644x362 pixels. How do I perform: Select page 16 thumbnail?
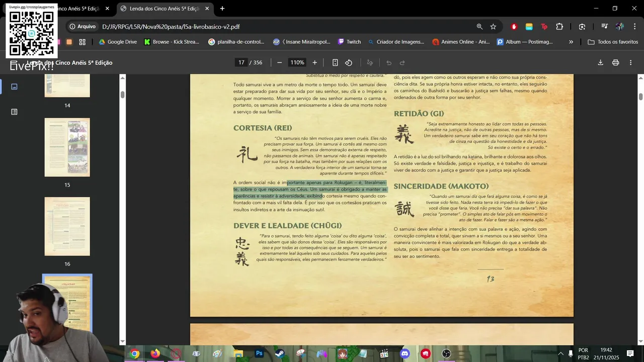click(x=67, y=226)
